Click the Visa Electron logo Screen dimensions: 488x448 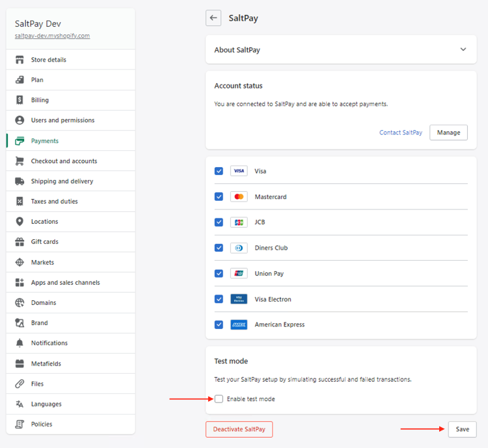pos(239,299)
